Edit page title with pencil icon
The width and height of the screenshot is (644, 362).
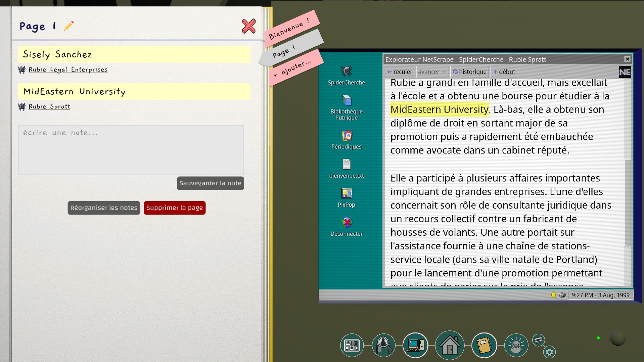(x=68, y=26)
